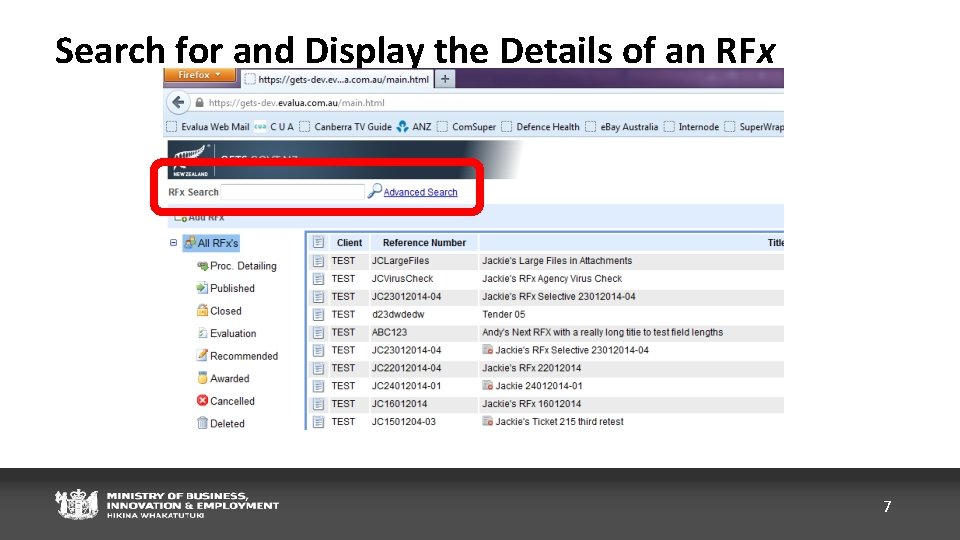Click the document icon in table header
This screenshot has width=960, height=540.
pyautogui.click(x=318, y=242)
